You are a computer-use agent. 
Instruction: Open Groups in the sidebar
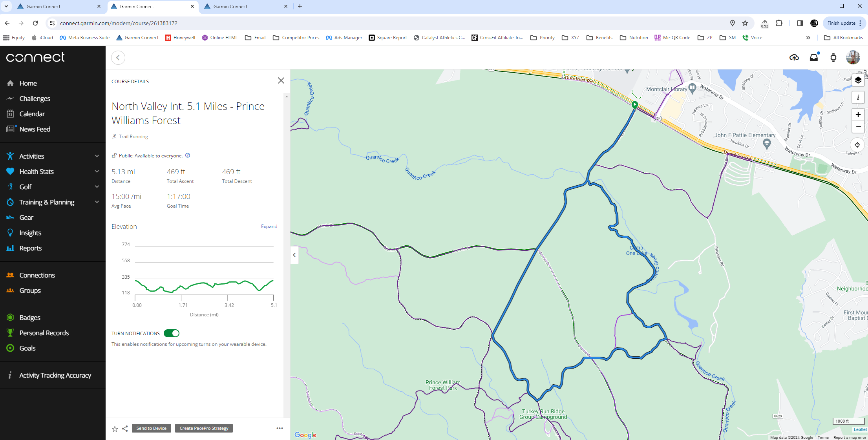coord(30,290)
